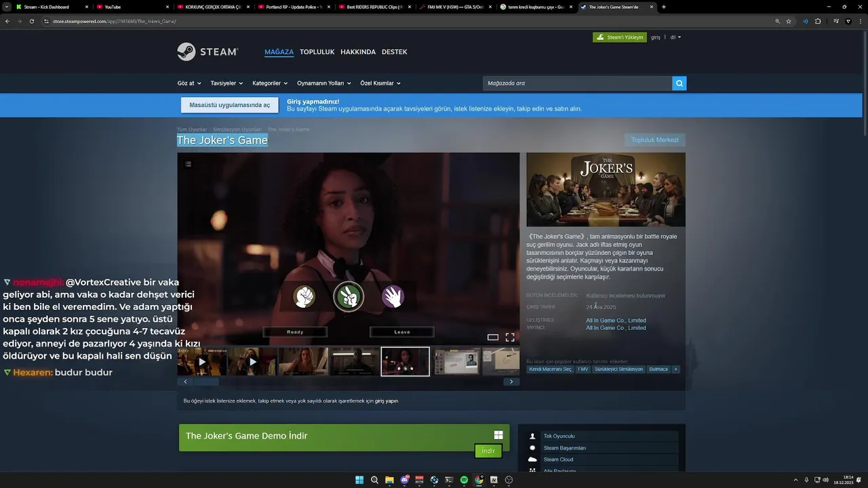Switch to Best RIDERS REPUBLIC Clips tab

pos(374,7)
